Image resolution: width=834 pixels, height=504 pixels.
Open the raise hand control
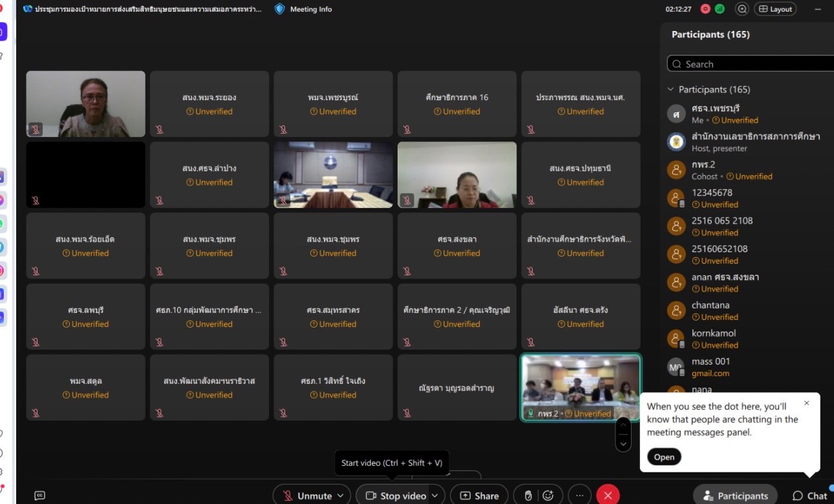(528, 496)
